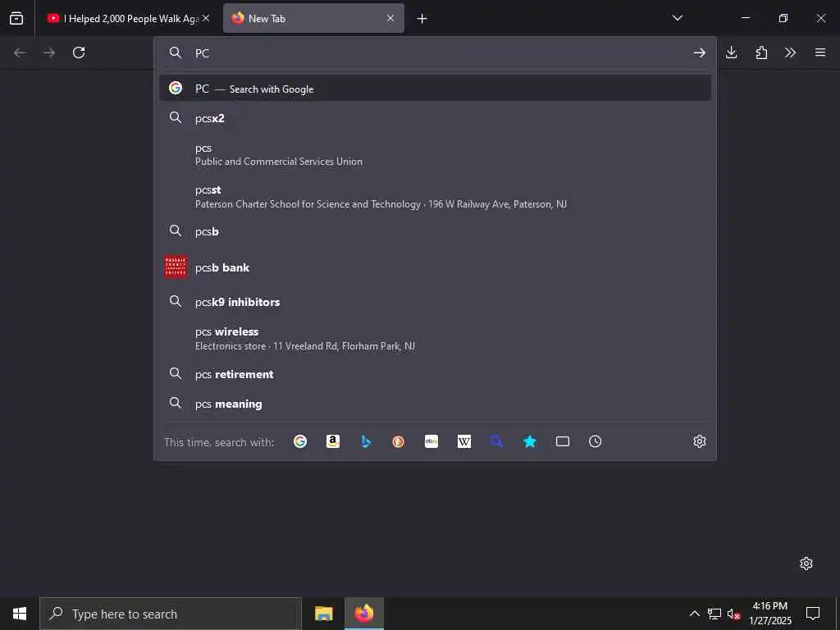Select pcs wireless Electronics store suggestion

435,339
